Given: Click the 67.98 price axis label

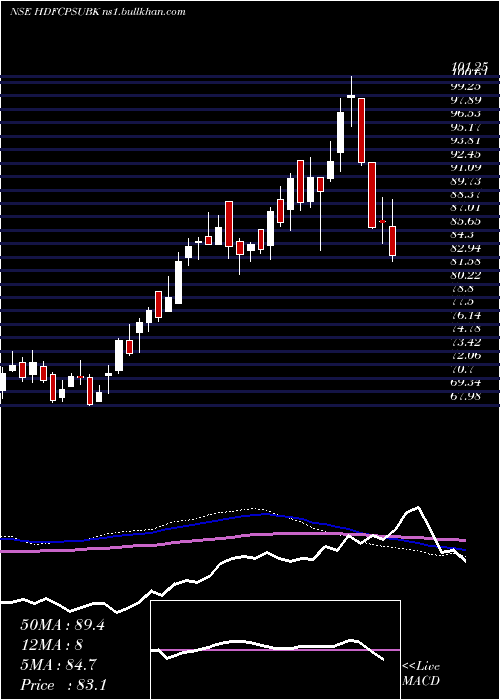Looking at the screenshot, I should coord(466,396).
